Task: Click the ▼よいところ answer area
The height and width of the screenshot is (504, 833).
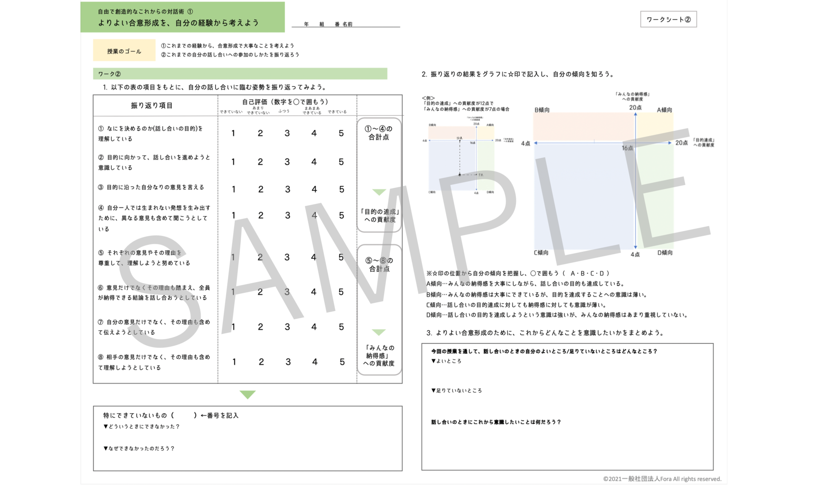Action: [x=567, y=374]
